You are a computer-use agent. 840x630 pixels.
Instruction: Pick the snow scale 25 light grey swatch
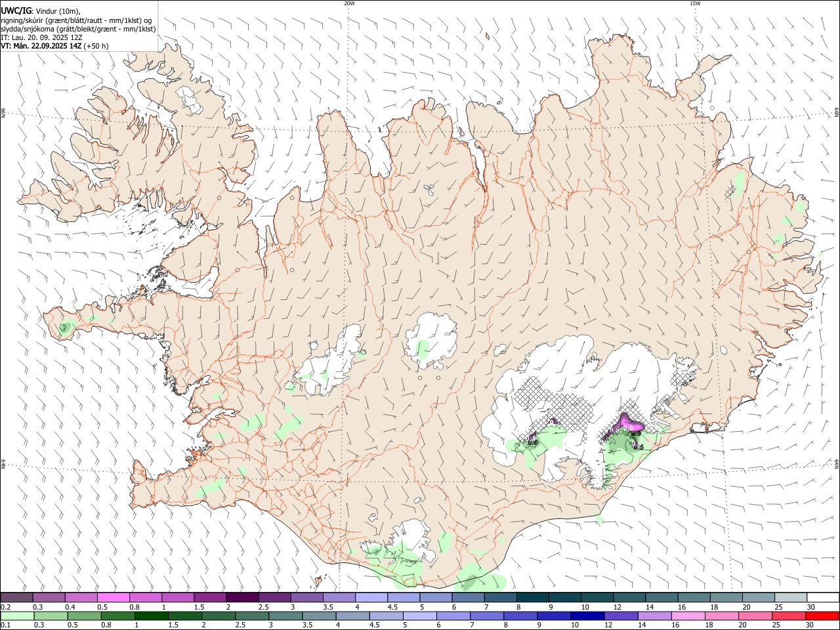[791, 597]
